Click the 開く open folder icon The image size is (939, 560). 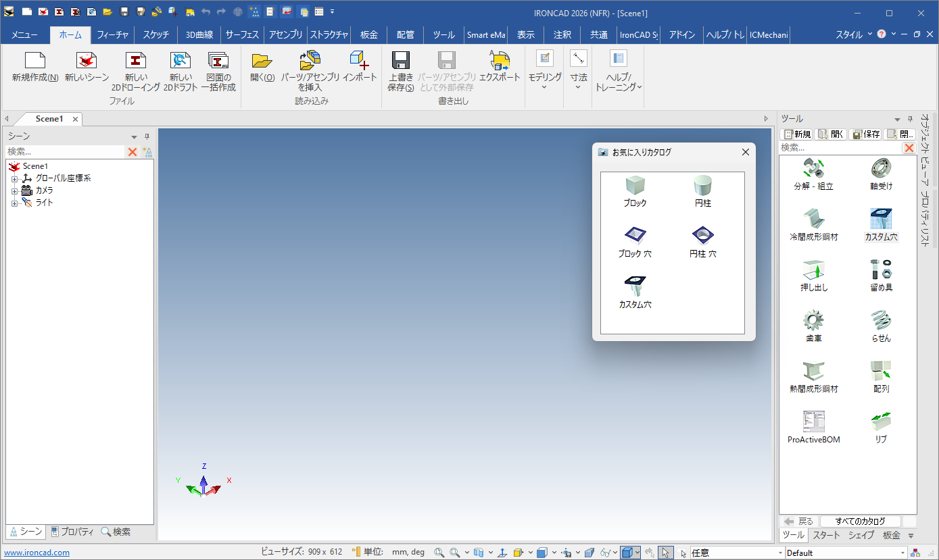262,60
